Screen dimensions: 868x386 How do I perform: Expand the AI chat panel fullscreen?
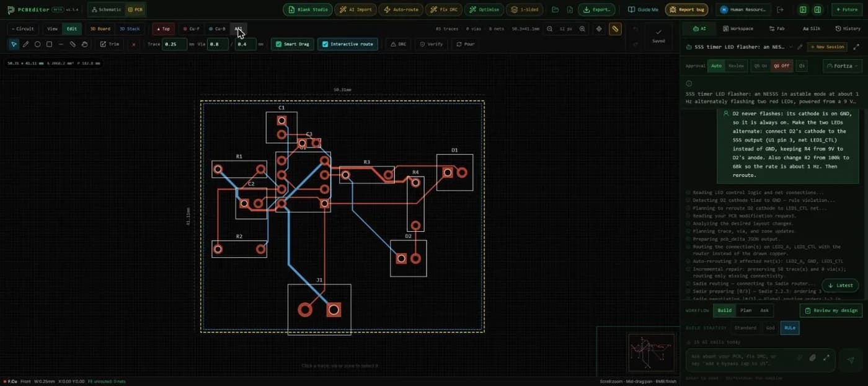(856, 46)
